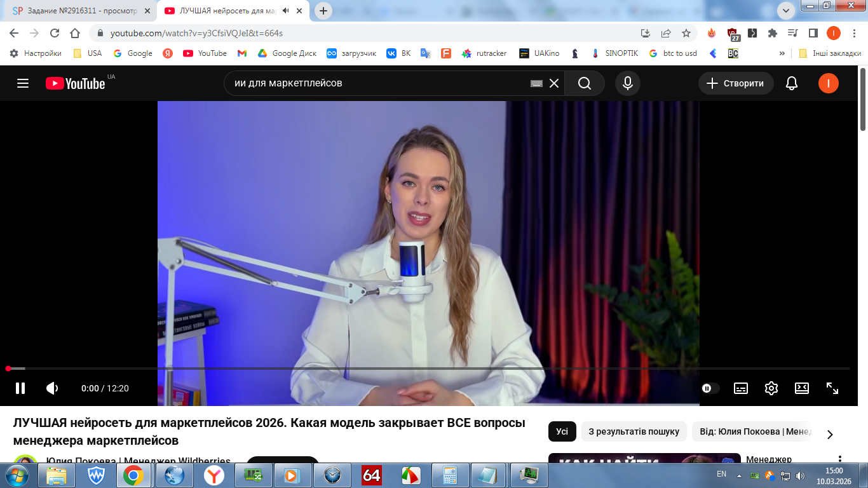Image resolution: width=868 pixels, height=488 pixels.
Task: Go to the YouTube home logo
Action: click(x=75, y=83)
